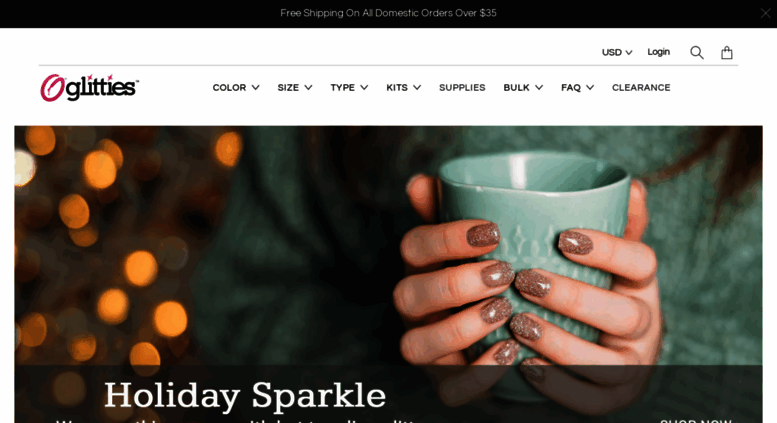Screen dimensions: 777x423
Task: Open the Login link
Action: point(659,52)
